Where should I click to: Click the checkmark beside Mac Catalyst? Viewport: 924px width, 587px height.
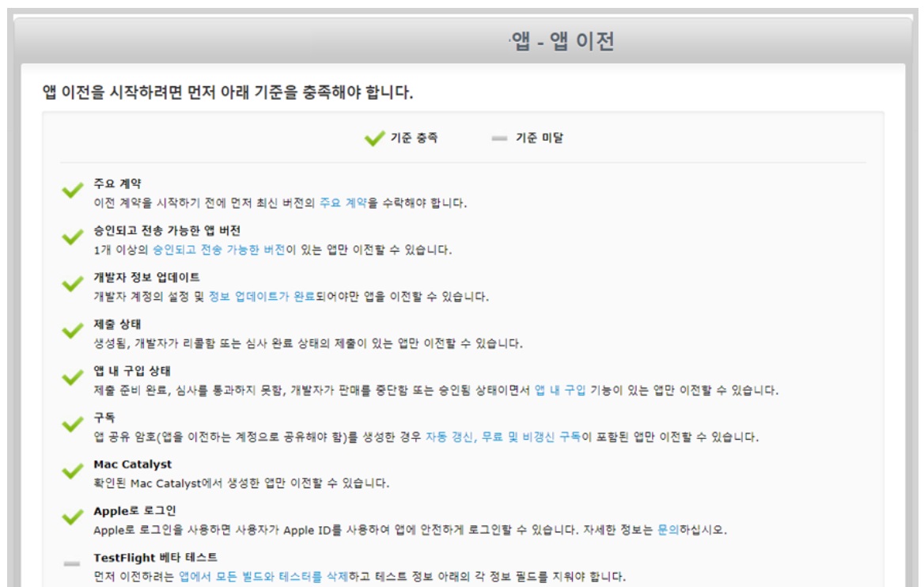pos(73,470)
